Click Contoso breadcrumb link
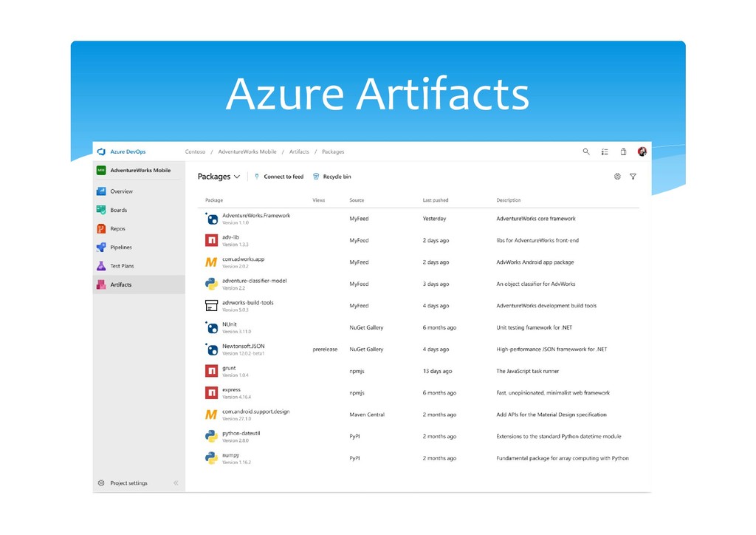The height and width of the screenshot is (535, 756). [x=195, y=151]
